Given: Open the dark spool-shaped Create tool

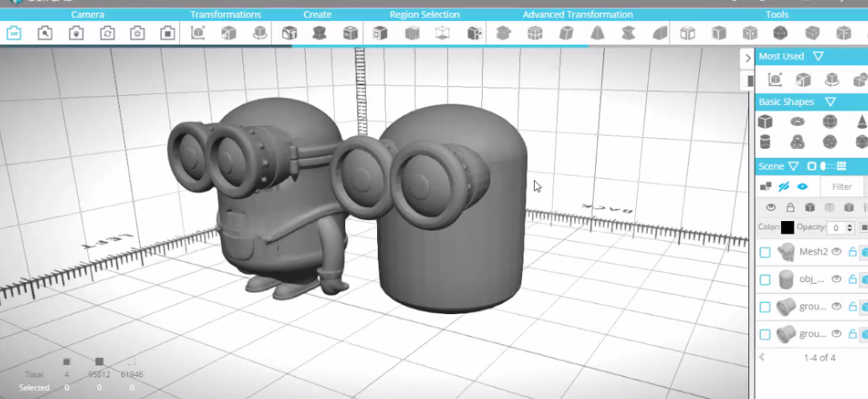Looking at the screenshot, I should (x=319, y=33).
